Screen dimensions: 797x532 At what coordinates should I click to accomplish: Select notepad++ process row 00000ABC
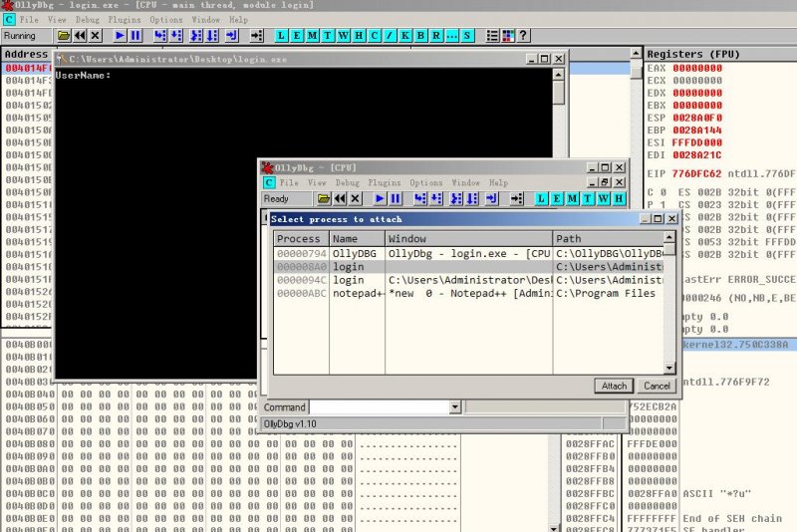point(469,293)
